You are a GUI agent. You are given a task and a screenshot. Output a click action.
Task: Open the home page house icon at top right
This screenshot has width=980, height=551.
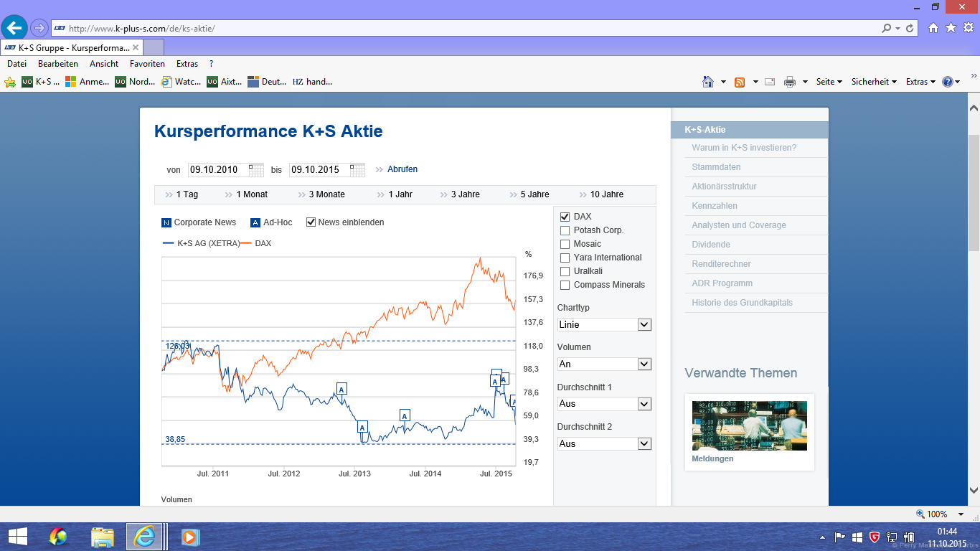[933, 28]
